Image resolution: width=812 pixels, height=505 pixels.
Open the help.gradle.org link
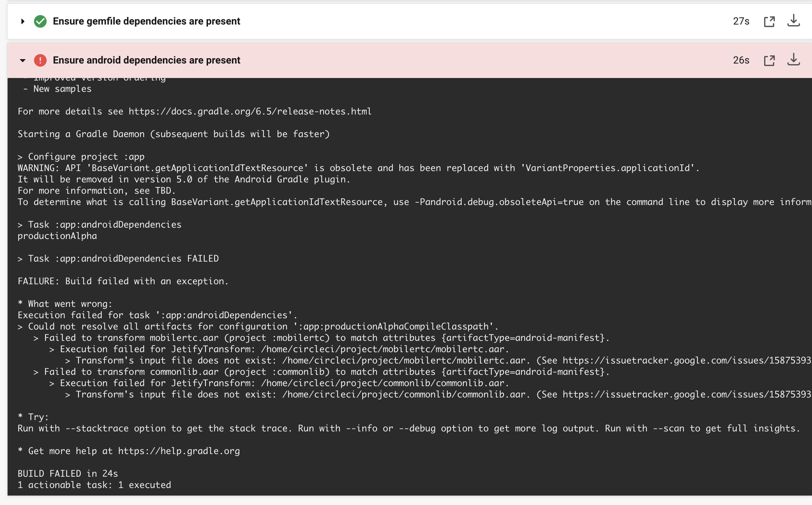click(x=179, y=451)
